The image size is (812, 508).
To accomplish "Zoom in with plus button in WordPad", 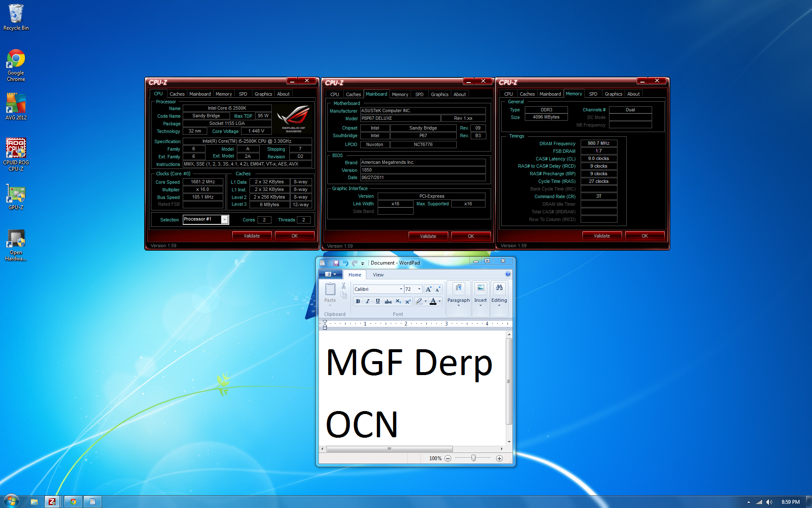I will [x=499, y=458].
